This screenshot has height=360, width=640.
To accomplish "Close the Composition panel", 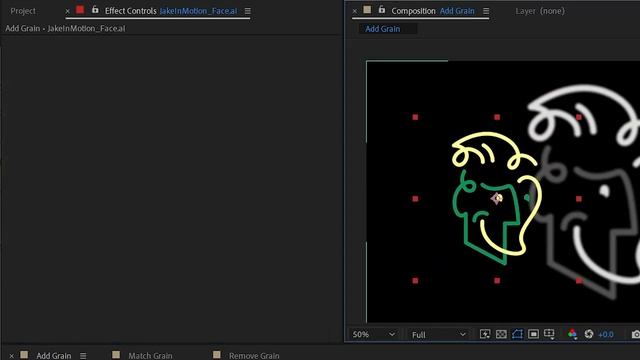I will [x=354, y=11].
